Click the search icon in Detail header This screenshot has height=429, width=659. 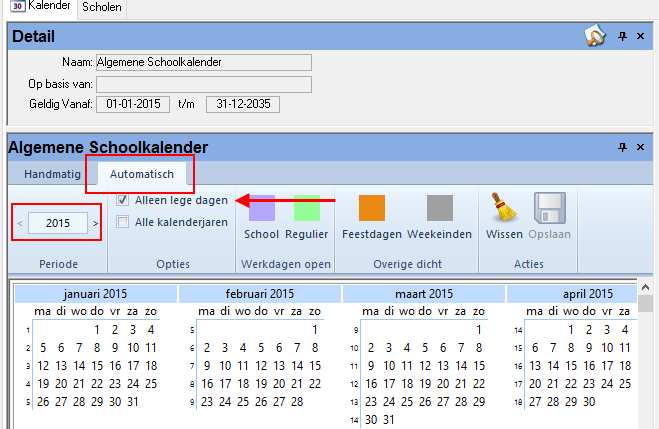[595, 37]
